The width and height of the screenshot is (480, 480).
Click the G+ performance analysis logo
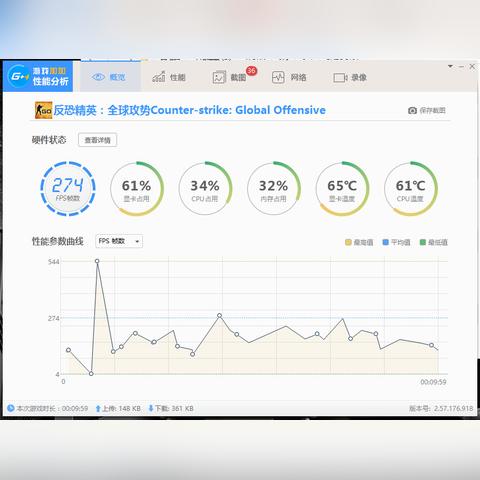pos(38,76)
